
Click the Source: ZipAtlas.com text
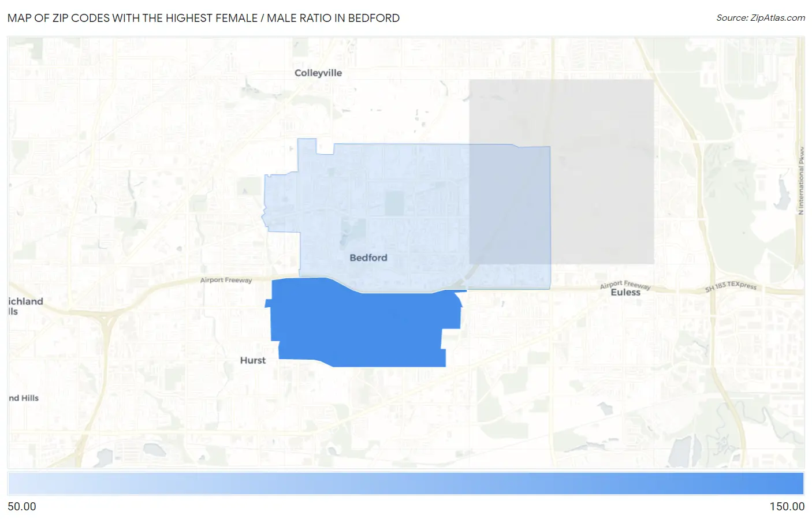tap(761, 18)
